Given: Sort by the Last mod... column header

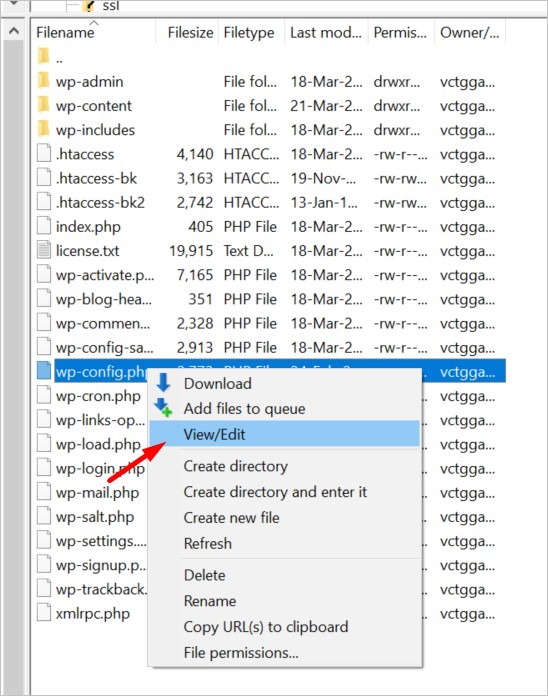Looking at the screenshot, I should (x=326, y=32).
